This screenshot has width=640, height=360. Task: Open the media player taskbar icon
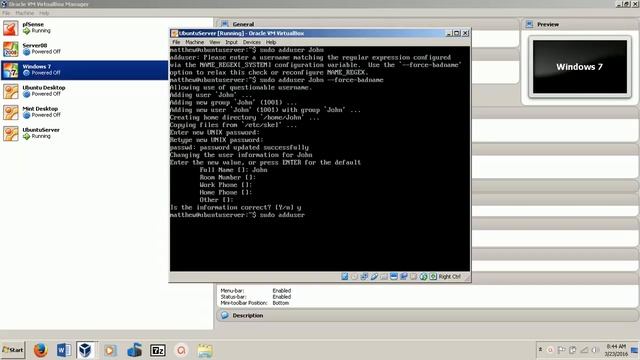tap(109, 350)
